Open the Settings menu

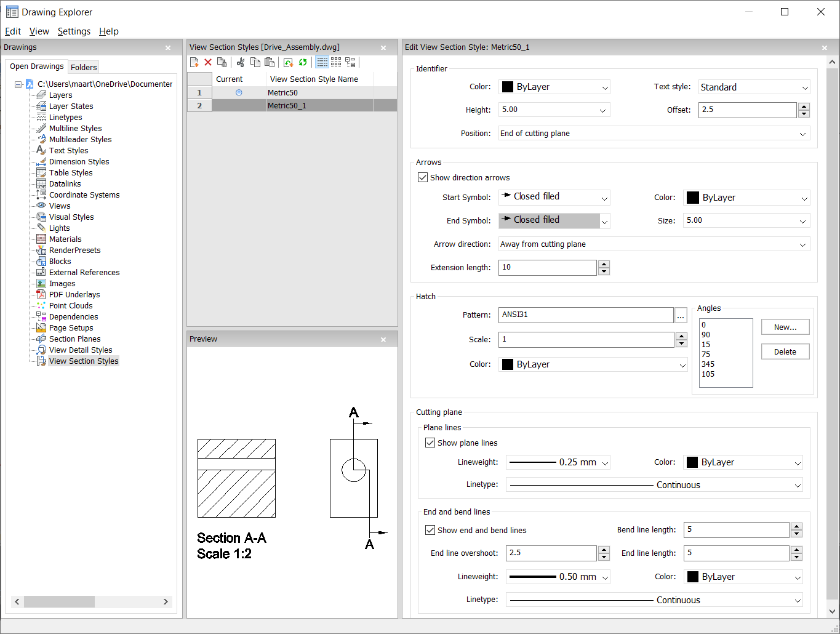tap(74, 31)
